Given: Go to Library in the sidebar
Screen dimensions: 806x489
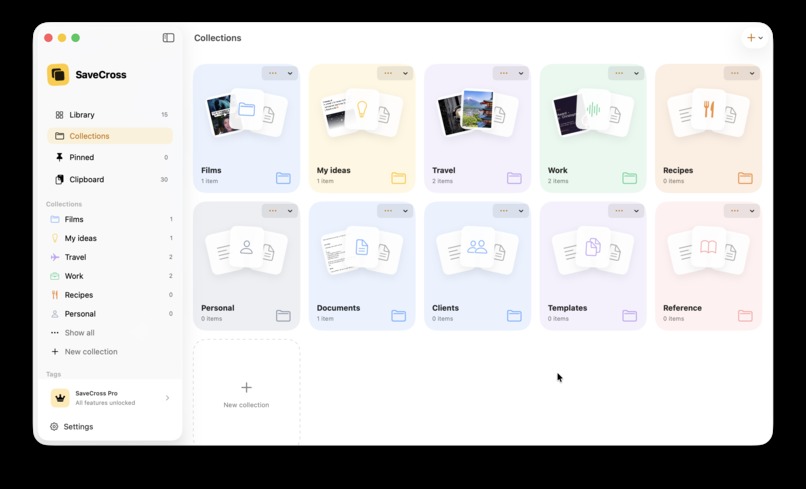Looking at the screenshot, I should [110, 115].
